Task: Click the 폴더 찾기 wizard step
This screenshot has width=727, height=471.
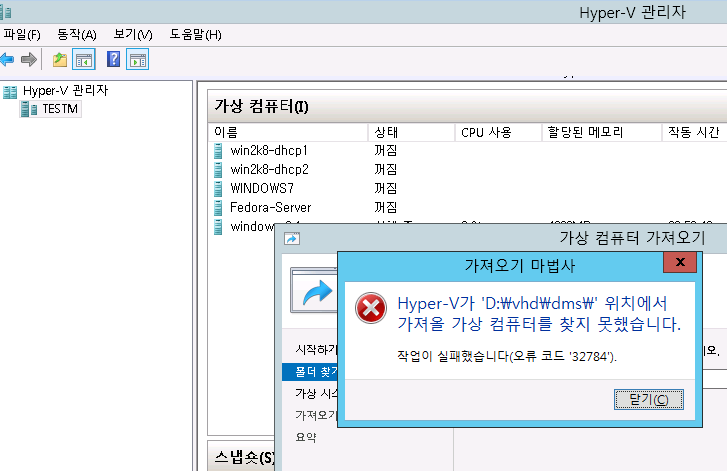Action: pos(310,372)
